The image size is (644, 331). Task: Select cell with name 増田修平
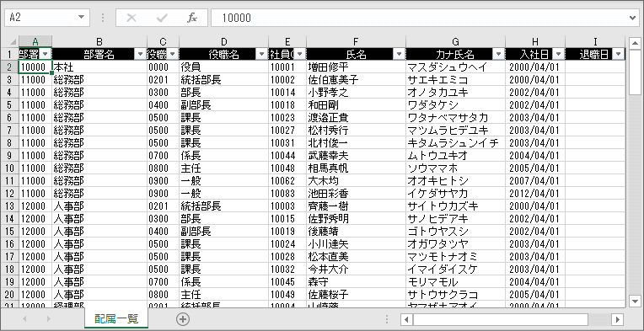click(356, 67)
